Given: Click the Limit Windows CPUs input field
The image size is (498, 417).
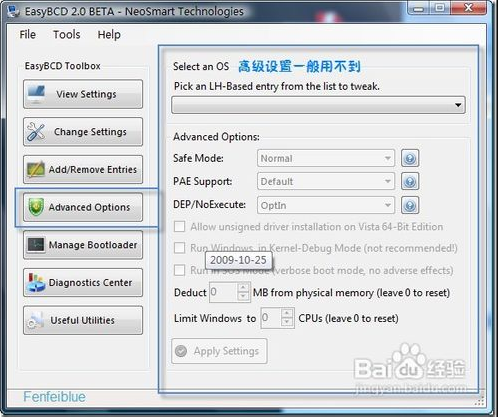Looking at the screenshot, I should [x=271, y=318].
